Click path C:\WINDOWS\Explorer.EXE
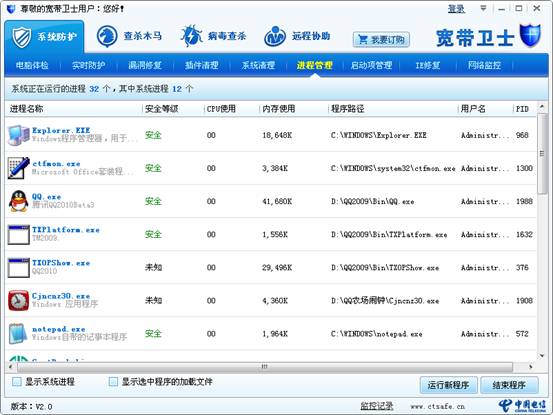Image resolution: width=553 pixels, height=415 pixels. pos(379,135)
